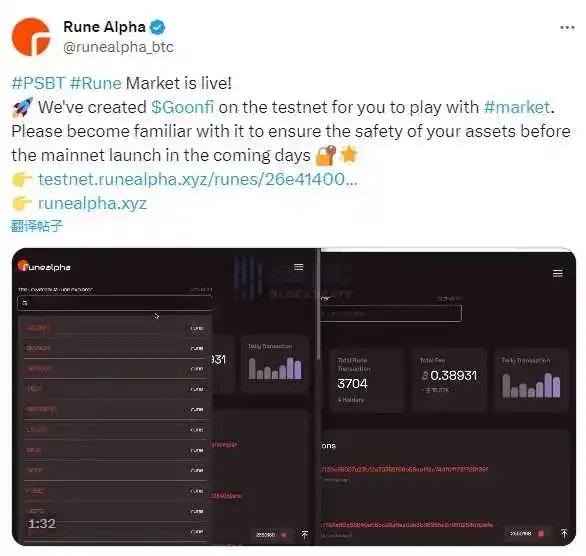Image resolution: width=586 pixels, height=556 pixels.
Task: Click the runealpha logo in video
Action: point(44,266)
